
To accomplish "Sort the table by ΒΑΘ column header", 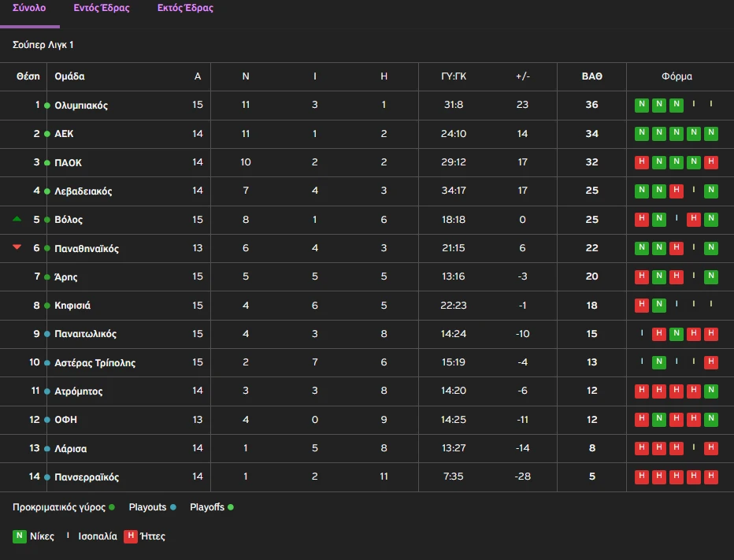I will pos(591,76).
